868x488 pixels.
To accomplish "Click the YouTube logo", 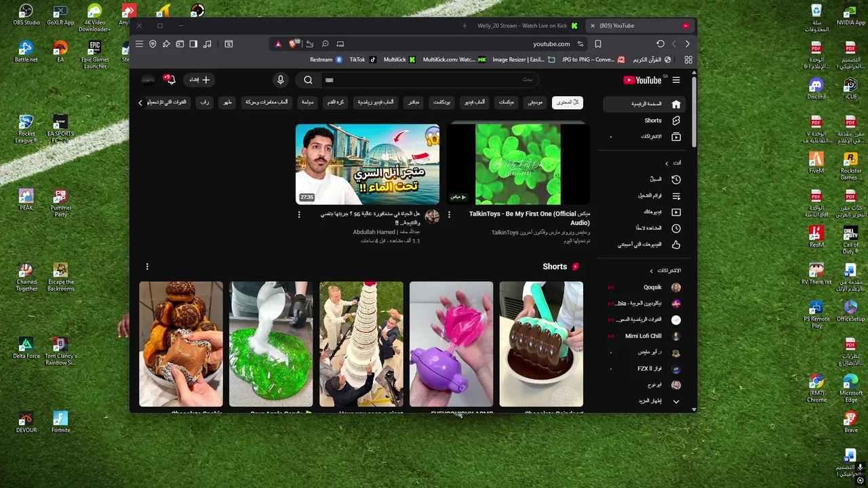I will point(642,80).
